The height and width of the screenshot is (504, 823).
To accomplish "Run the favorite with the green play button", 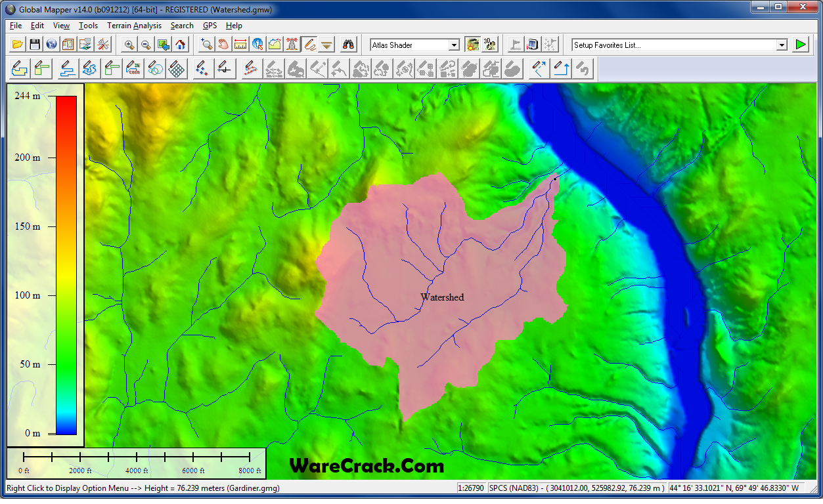I will [x=801, y=44].
